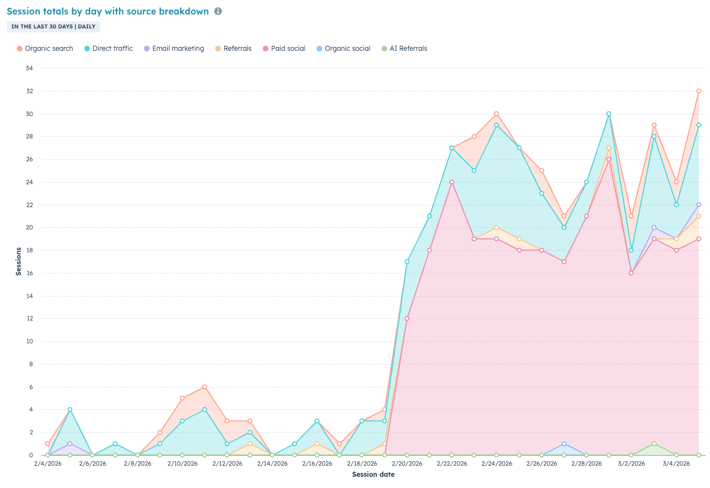Hide the Paid social series via legend
Screen dimensions: 710x488
coord(285,48)
